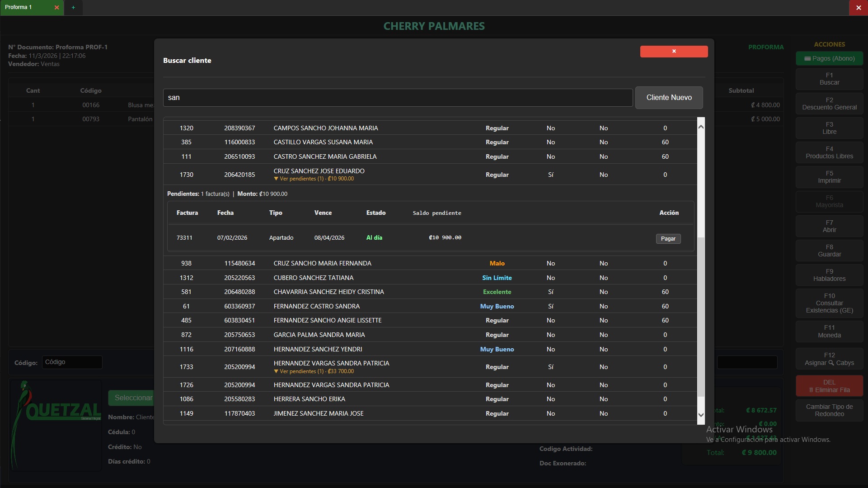Click F12 Asignar Cabys button

[x=829, y=359]
